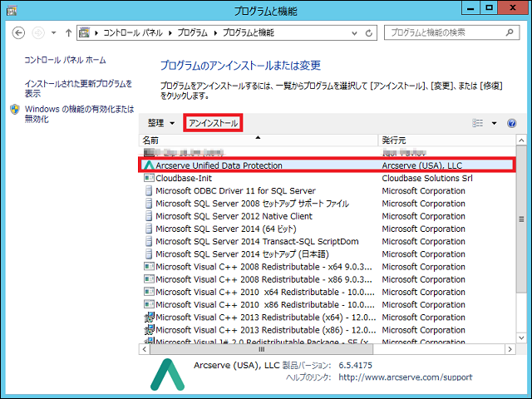Select Visual C++ 2013 Redistributable (x86) entry

(266, 330)
